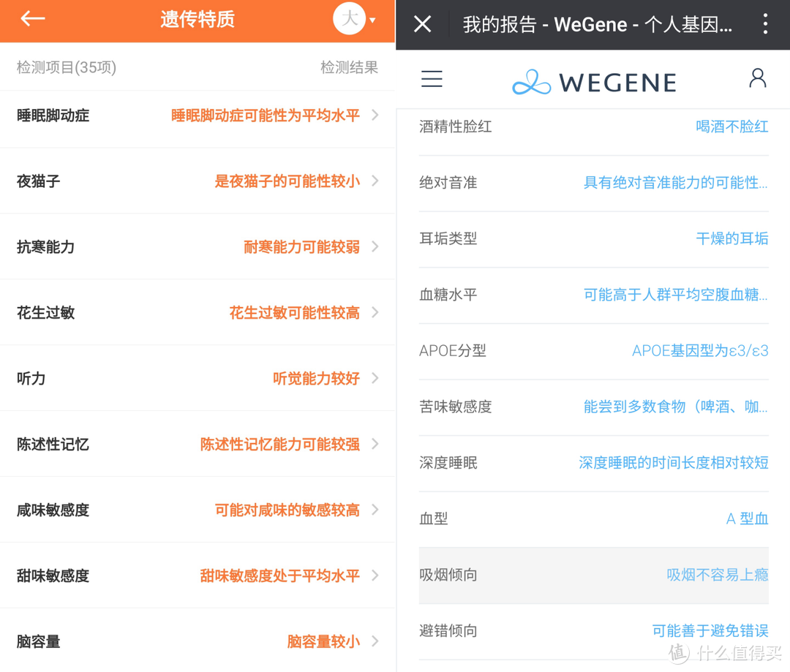Open the three-dot overflow menu
This screenshot has width=790, height=672.
click(x=765, y=24)
